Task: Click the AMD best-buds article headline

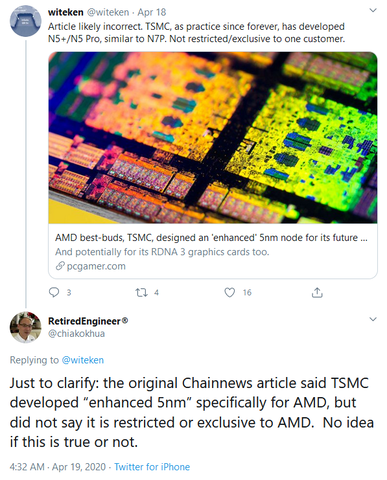Action: tap(211, 238)
